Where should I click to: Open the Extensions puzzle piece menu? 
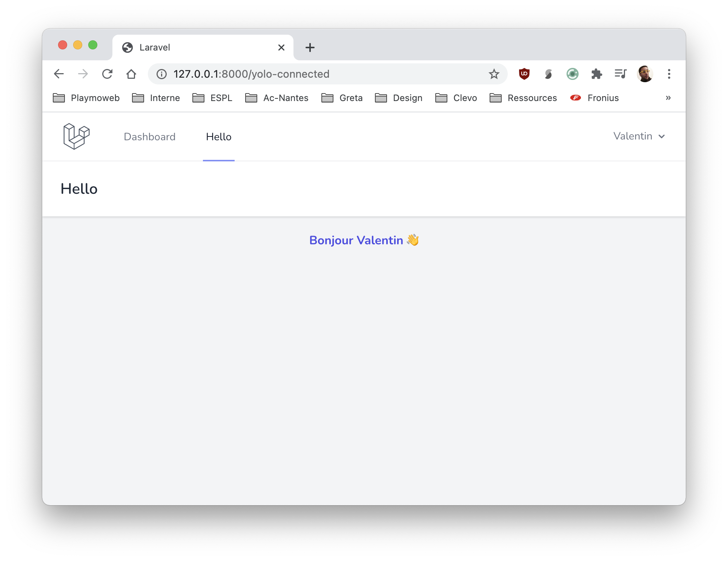click(596, 74)
